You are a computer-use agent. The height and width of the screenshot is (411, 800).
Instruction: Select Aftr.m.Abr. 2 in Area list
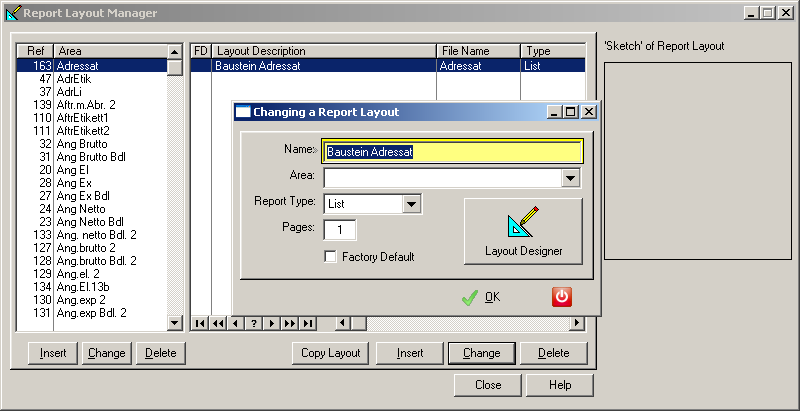[92, 105]
